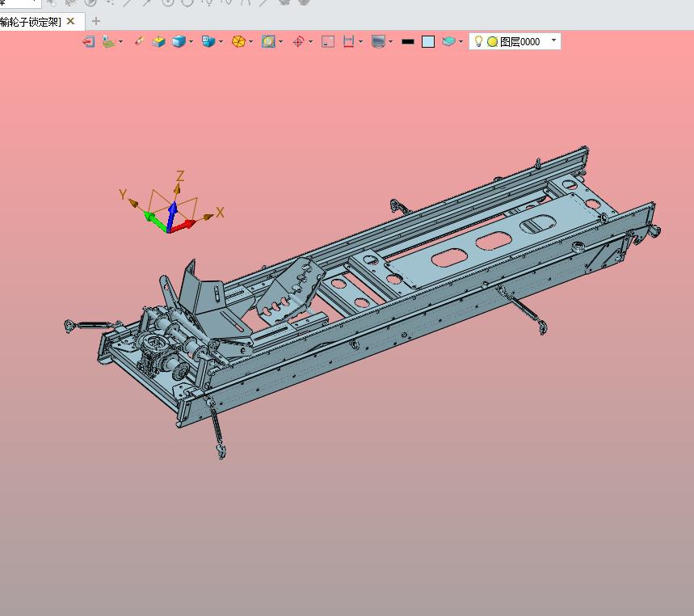Select the solid blue cube display icon

click(x=179, y=41)
